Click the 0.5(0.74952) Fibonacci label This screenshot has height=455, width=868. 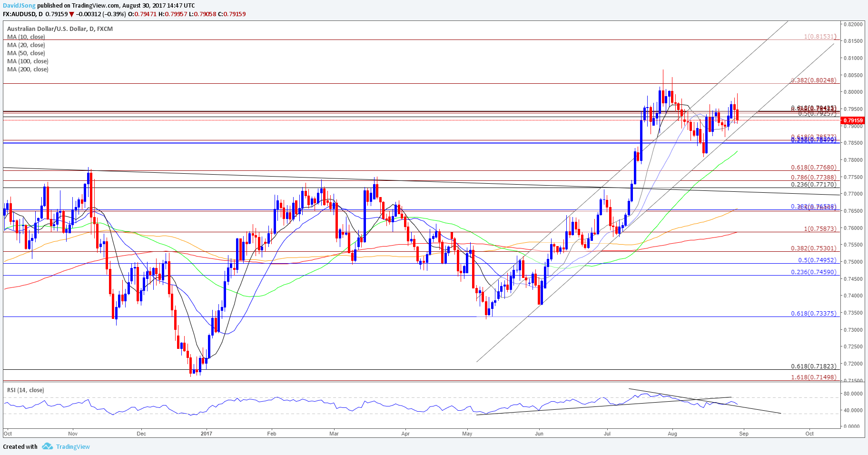[x=817, y=260]
